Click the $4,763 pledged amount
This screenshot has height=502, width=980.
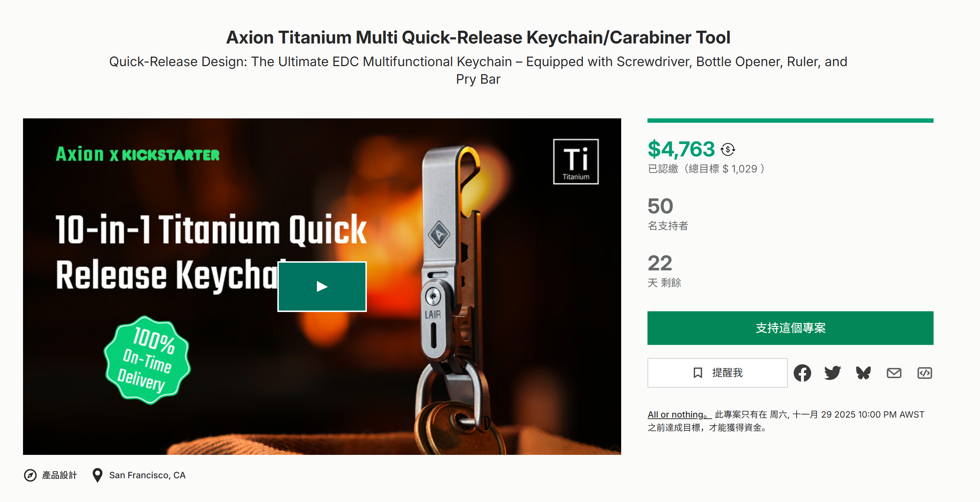pos(681,149)
